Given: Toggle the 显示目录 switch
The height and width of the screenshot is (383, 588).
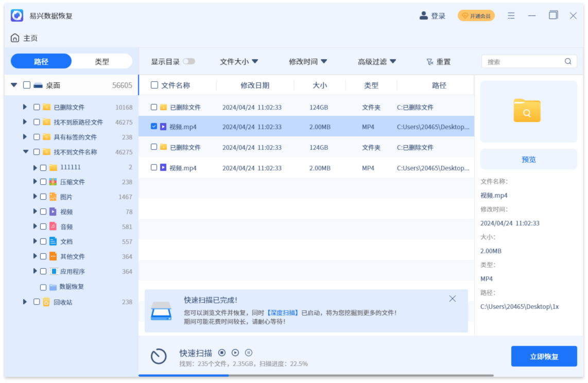Looking at the screenshot, I should [189, 61].
